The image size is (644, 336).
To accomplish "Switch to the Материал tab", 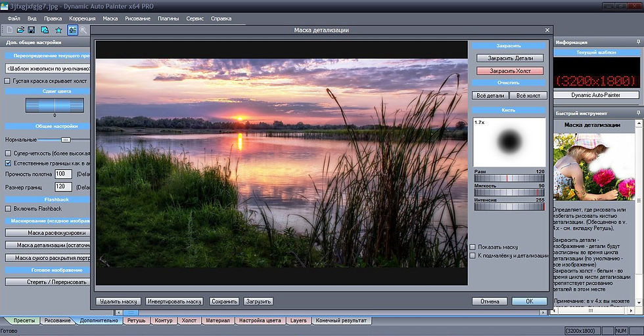I will 218,320.
